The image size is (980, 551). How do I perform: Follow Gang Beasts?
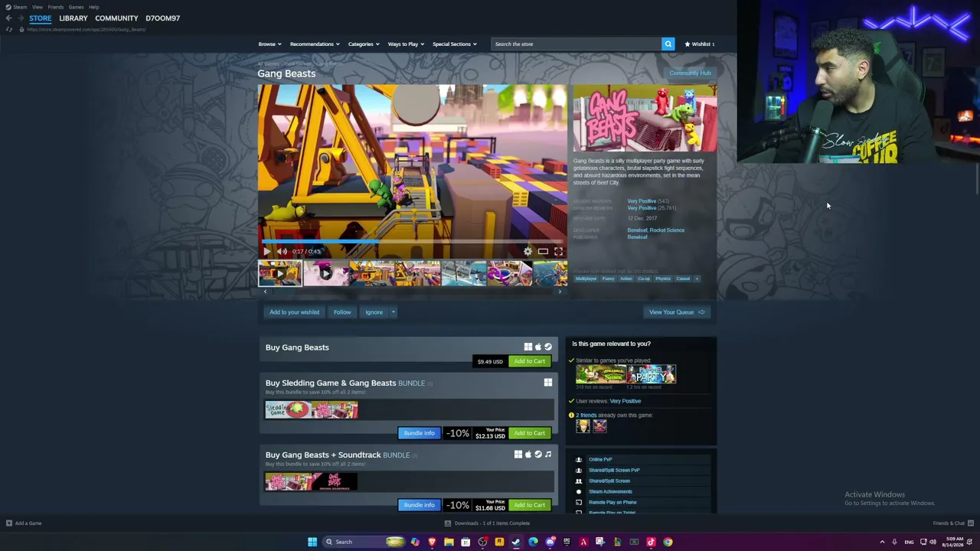pos(342,311)
